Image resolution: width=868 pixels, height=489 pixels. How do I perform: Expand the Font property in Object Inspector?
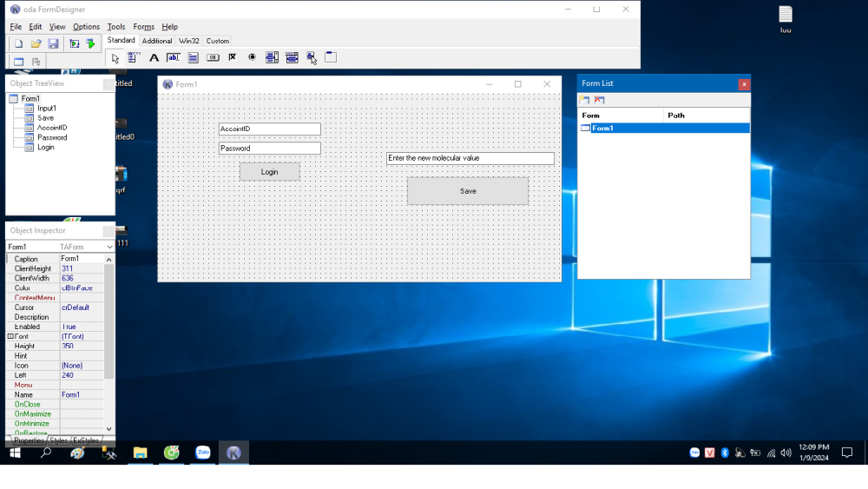coord(10,337)
